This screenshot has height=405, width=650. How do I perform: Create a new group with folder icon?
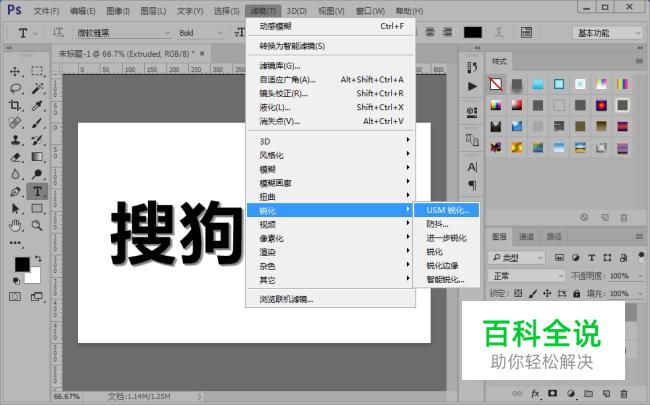click(588, 394)
